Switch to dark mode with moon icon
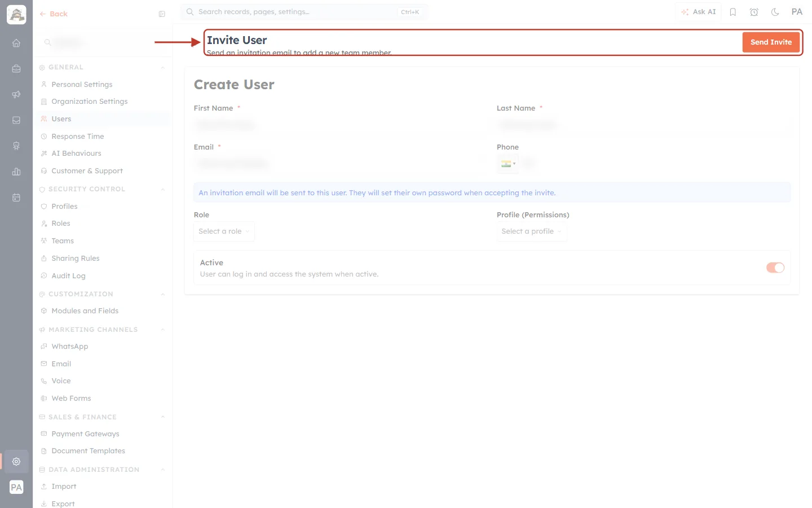 pos(775,12)
